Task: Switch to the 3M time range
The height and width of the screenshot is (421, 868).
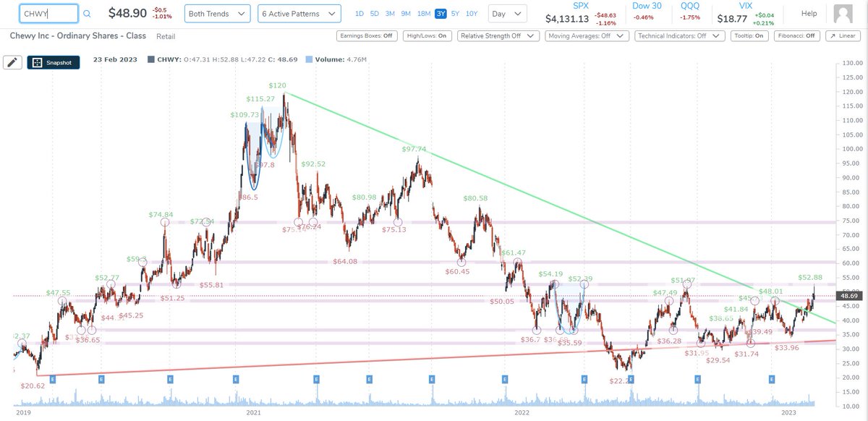Action: pyautogui.click(x=389, y=14)
